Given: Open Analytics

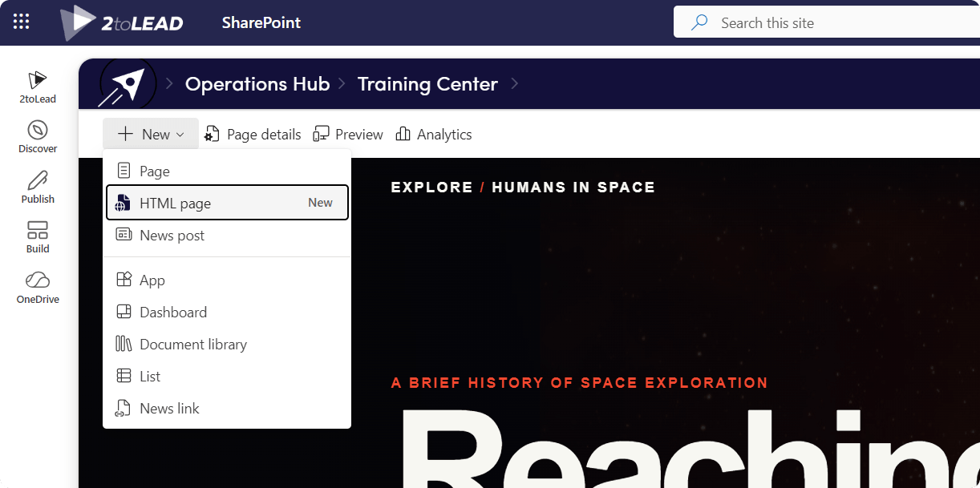Looking at the screenshot, I should [434, 134].
